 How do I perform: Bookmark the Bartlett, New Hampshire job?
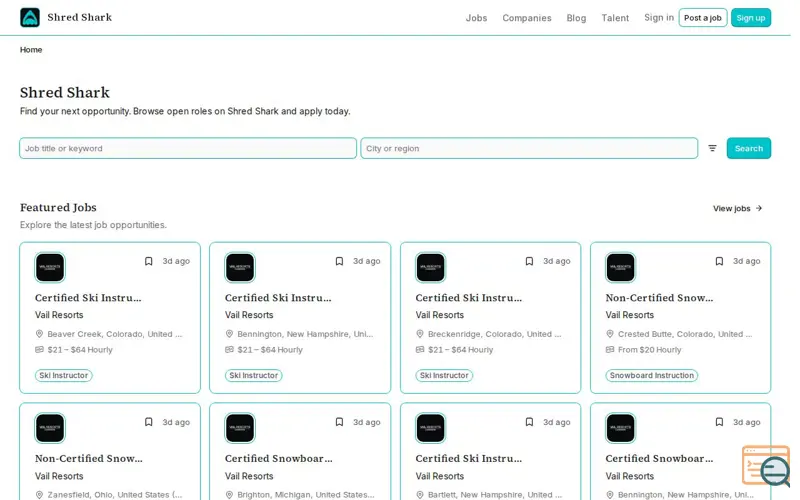[x=529, y=422]
